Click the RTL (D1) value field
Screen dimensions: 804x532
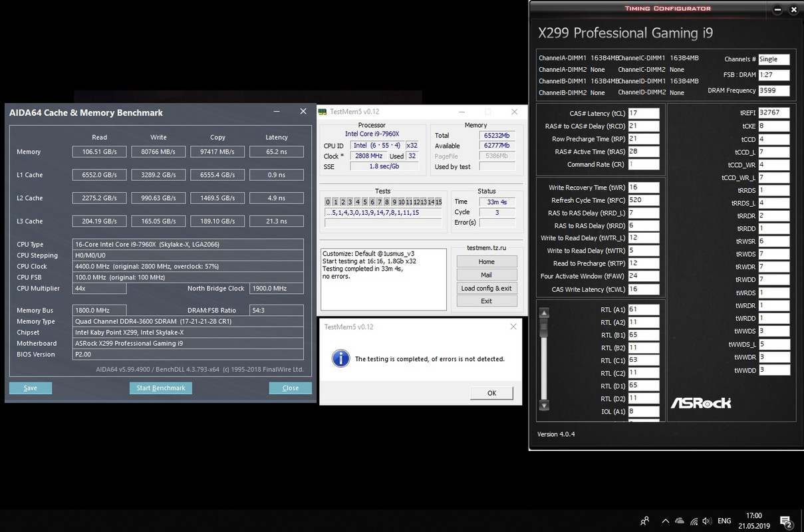643,385
